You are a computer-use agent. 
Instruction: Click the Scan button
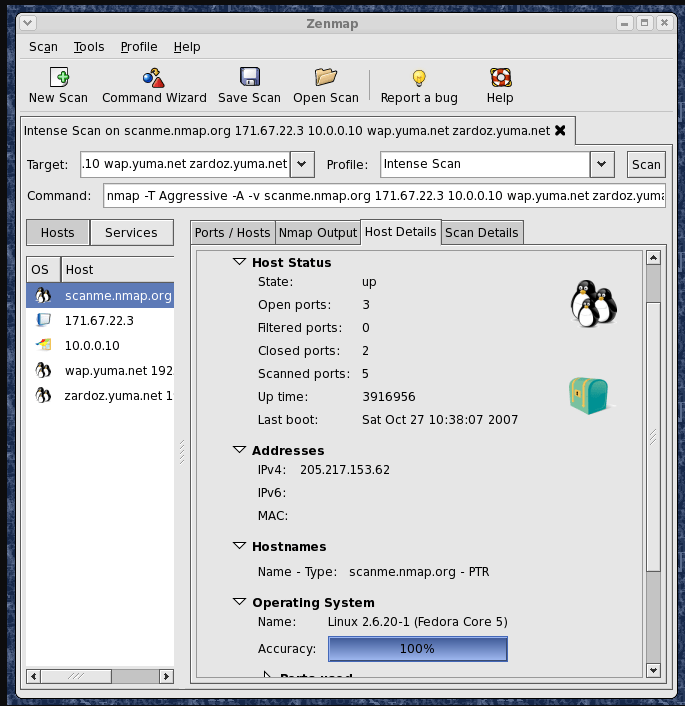click(x=646, y=164)
